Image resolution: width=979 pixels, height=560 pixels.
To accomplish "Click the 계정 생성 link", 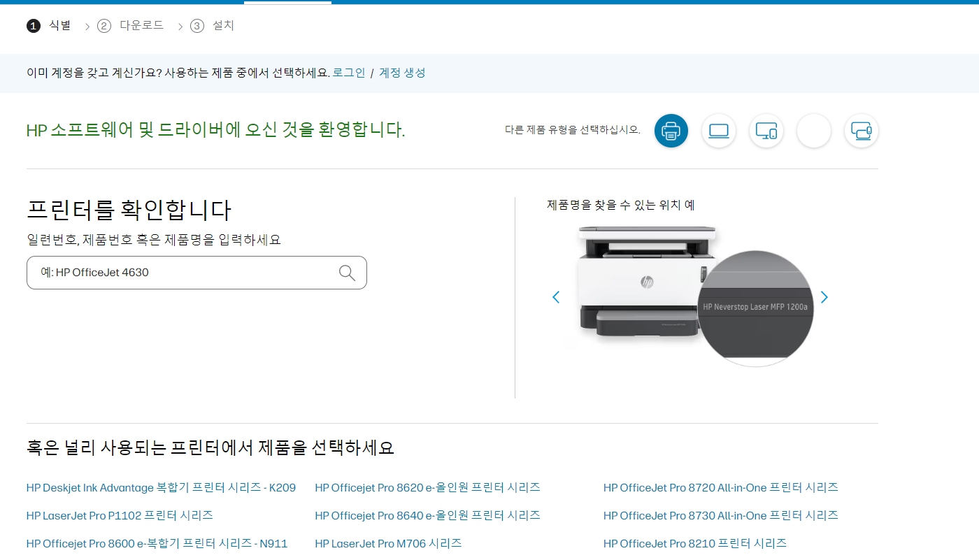I will (x=402, y=73).
